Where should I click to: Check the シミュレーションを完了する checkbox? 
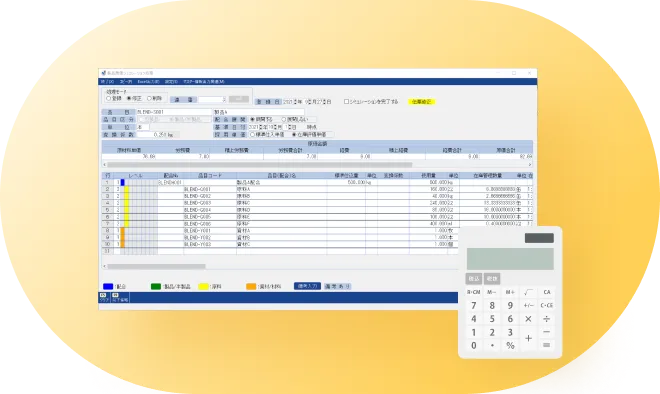pos(346,101)
